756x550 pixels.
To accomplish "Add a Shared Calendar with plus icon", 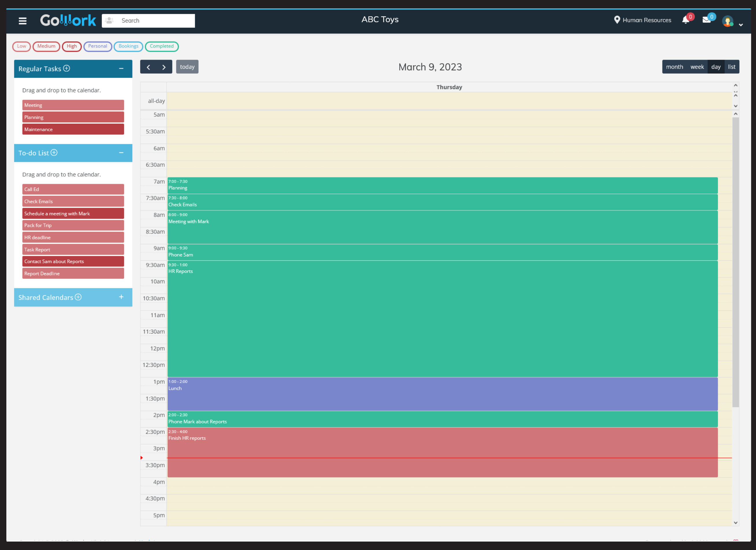I will tap(78, 297).
